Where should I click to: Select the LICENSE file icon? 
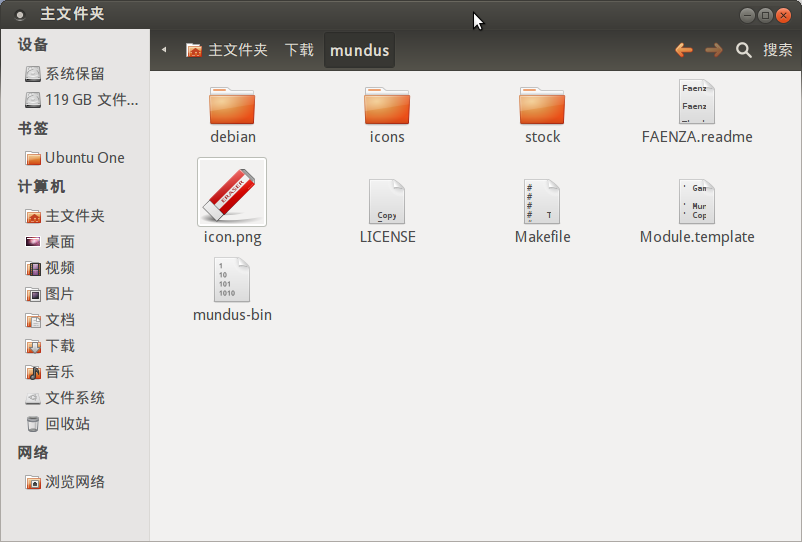point(387,201)
